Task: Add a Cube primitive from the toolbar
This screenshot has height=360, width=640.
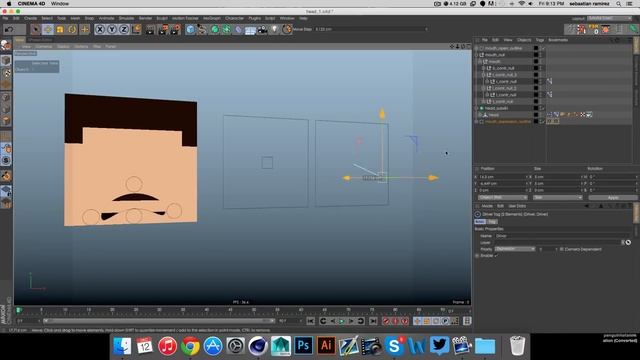Action: coord(190,29)
